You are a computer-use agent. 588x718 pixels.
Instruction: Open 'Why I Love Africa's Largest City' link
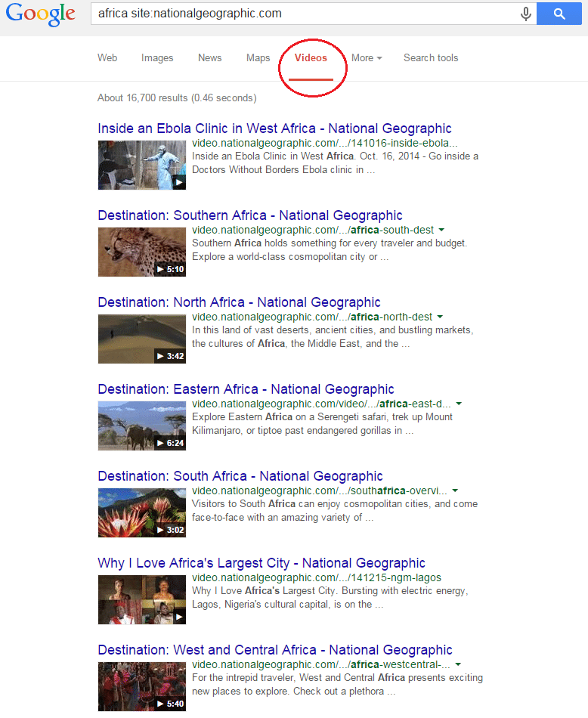pyautogui.click(x=262, y=563)
